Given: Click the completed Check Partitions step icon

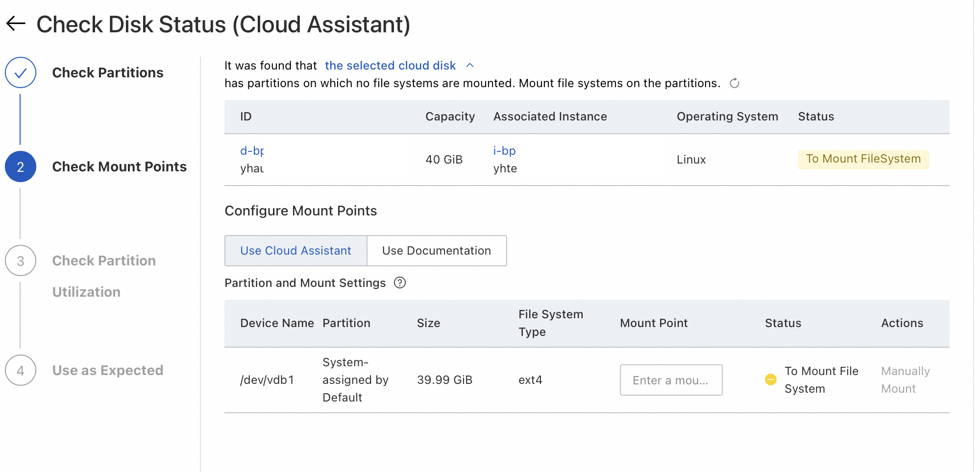Looking at the screenshot, I should (x=21, y=72).
